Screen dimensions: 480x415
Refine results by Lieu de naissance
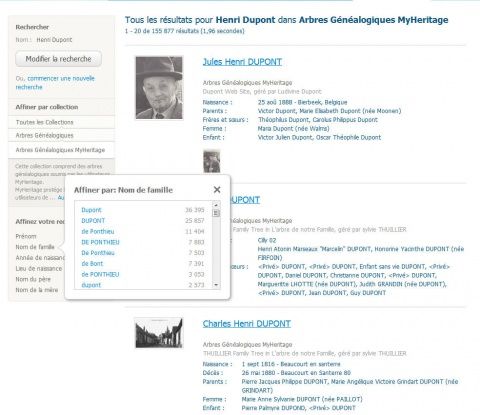click(39, 268)
